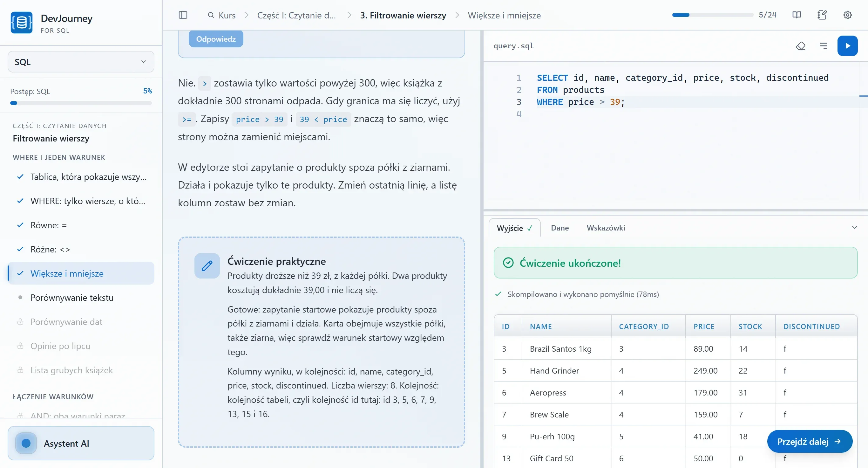Open lesson Tablica, która pokazuje wszy...
Viewport: 868px width, 468px height.
[x=81, y=177]
